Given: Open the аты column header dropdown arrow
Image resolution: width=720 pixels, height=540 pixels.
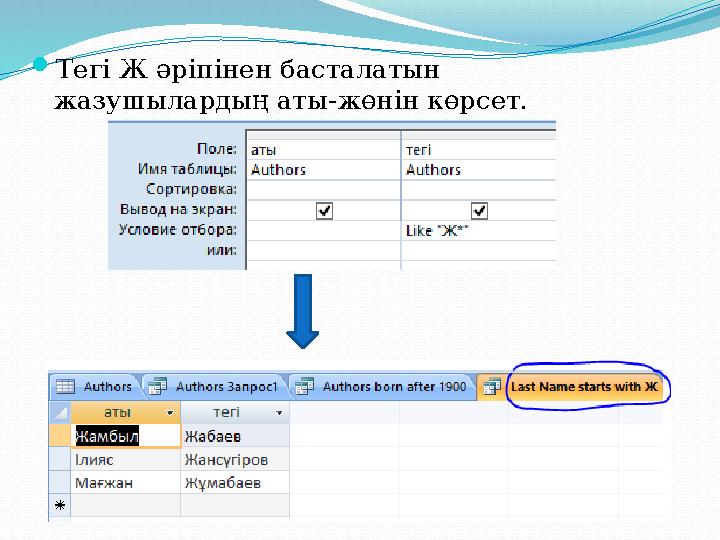Looking at the screenshot, I should [x=170, y=413].
